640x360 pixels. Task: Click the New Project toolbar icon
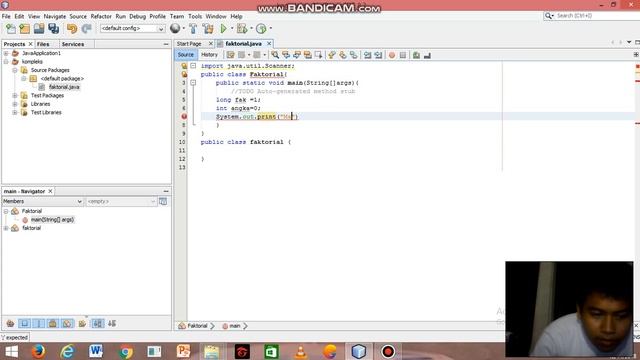[24, 29]
